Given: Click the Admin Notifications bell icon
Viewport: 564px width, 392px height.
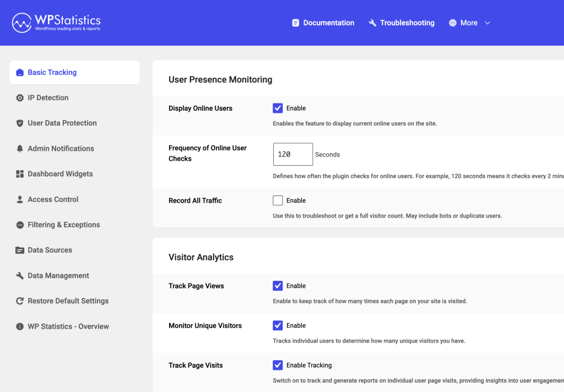Looking at the screenshot, I should pos(19,148).
